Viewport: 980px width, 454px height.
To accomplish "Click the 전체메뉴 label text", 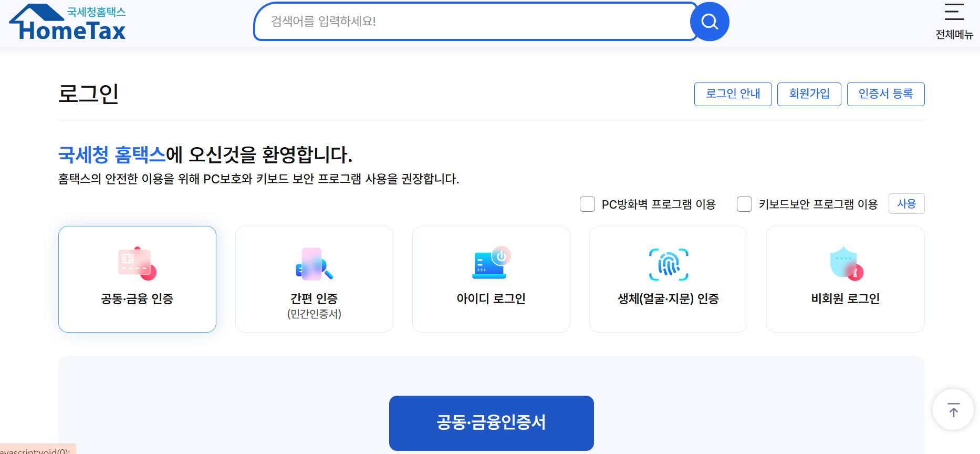I will 954,35.
